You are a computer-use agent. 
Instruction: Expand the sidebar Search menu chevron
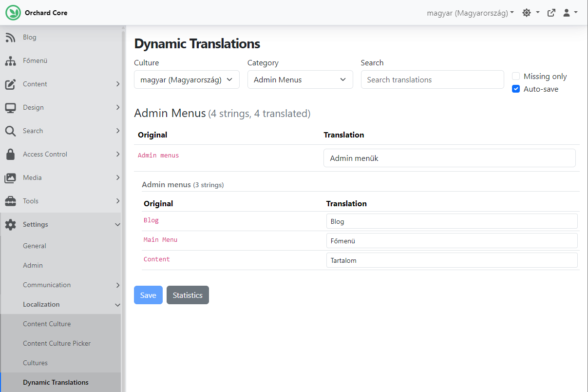(x=117, y=131)
